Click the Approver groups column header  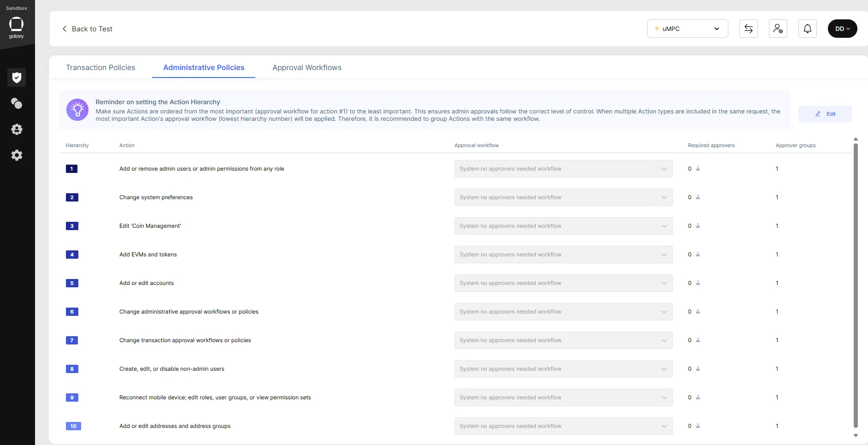[796, 145]
